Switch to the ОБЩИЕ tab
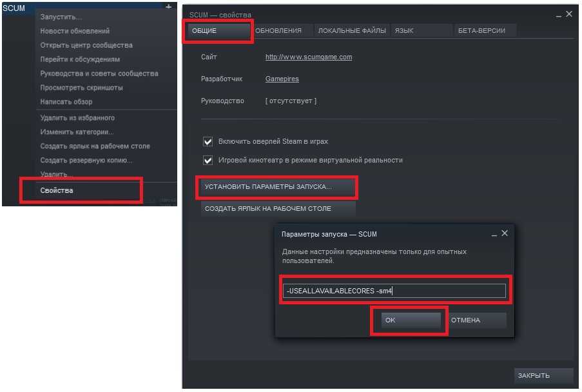582x392 pixels. pos(218,31)
